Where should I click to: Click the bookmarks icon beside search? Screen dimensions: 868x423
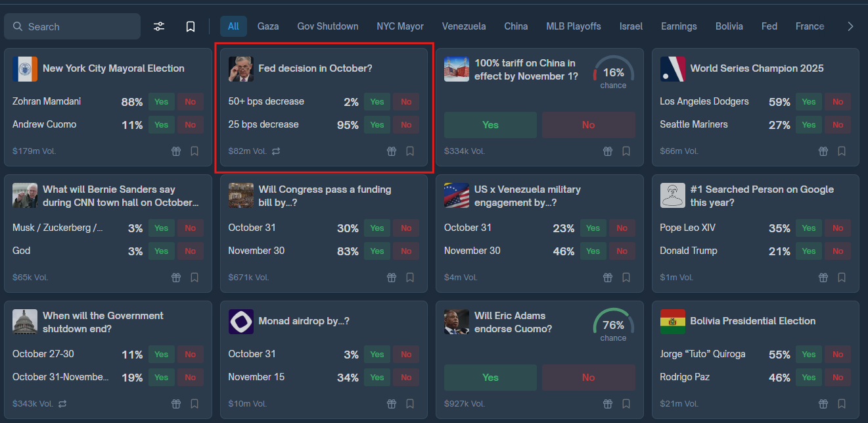[191, 26]
